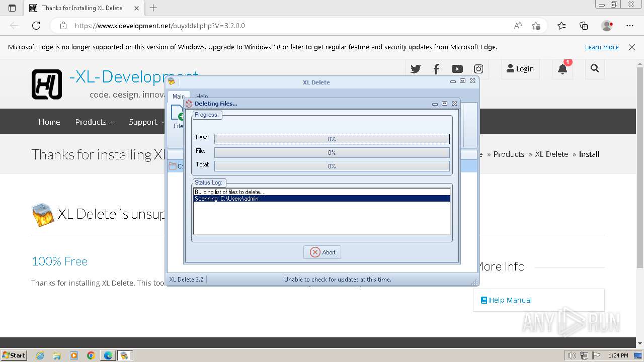
Task: Open XL Delete breadcrumb link
Action: [x=551, y=154]
